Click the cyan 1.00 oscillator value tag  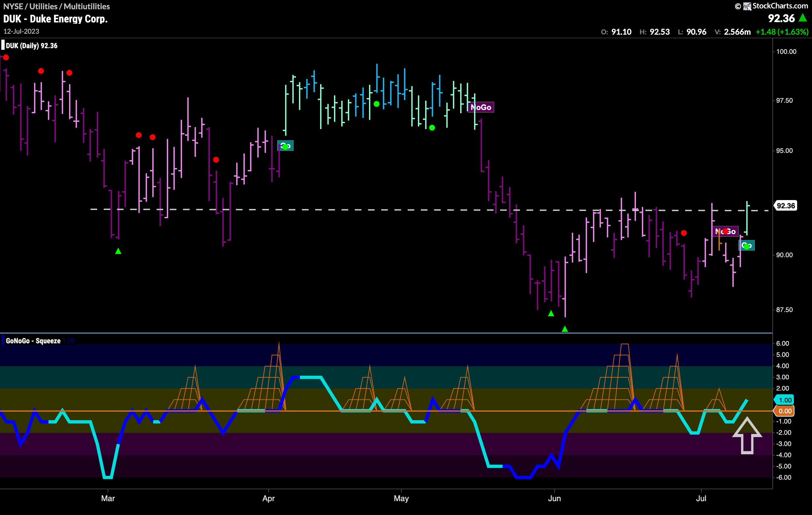pos(784,400)
